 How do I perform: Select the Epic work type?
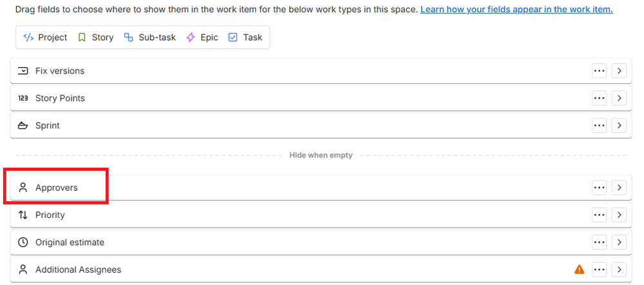pyautogui.click(x=202, y=37)
